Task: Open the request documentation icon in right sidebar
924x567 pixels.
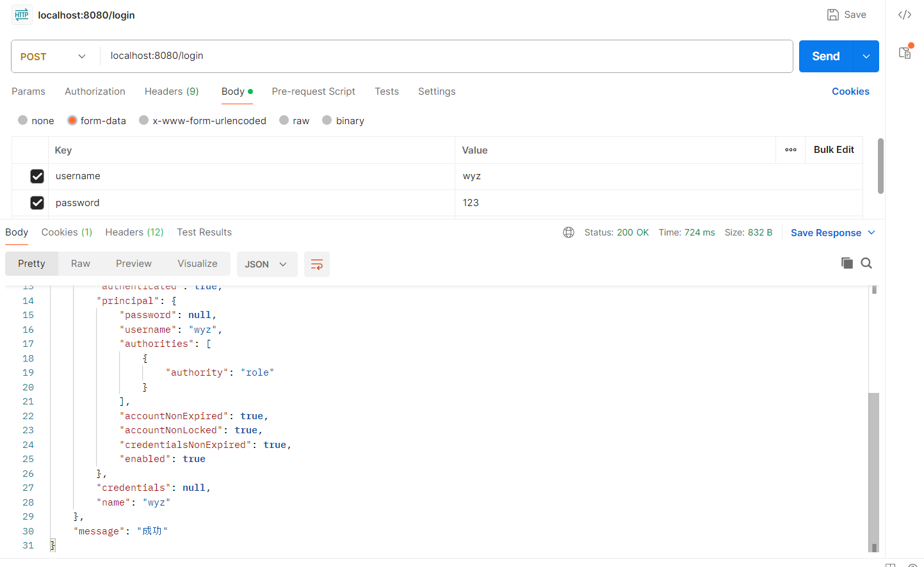Action: click(905, 52)
